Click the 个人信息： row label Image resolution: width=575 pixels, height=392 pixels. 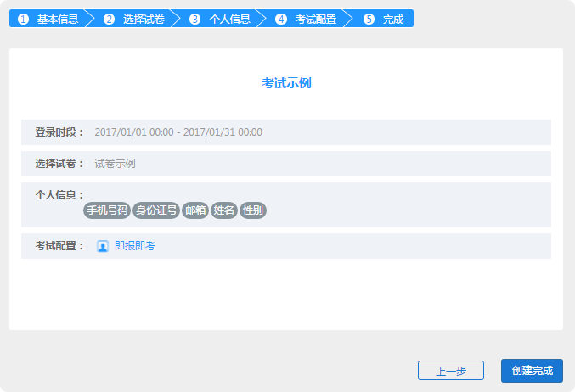(59, 194)
